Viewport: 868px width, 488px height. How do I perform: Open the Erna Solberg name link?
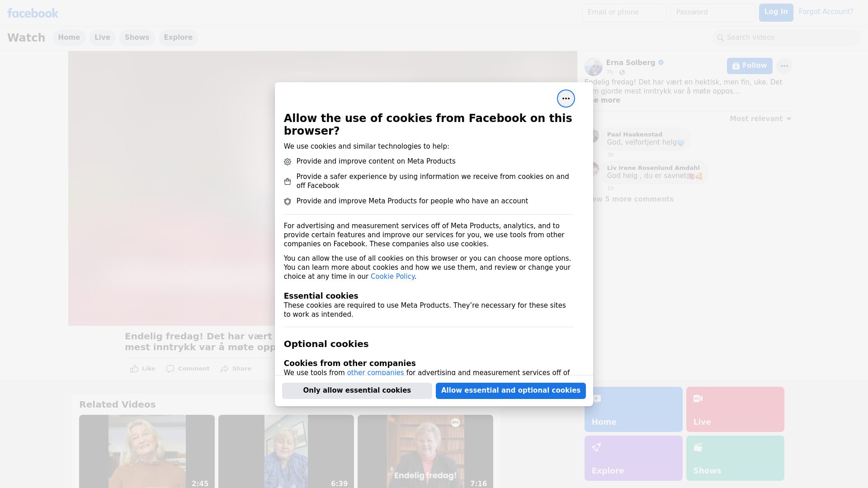(x=631, y=63)
